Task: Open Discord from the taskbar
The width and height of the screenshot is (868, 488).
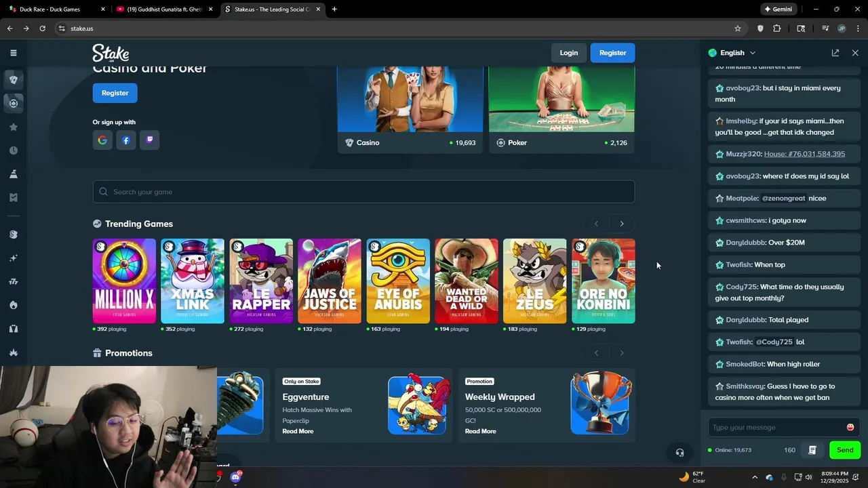Action: tap(235, 477)
